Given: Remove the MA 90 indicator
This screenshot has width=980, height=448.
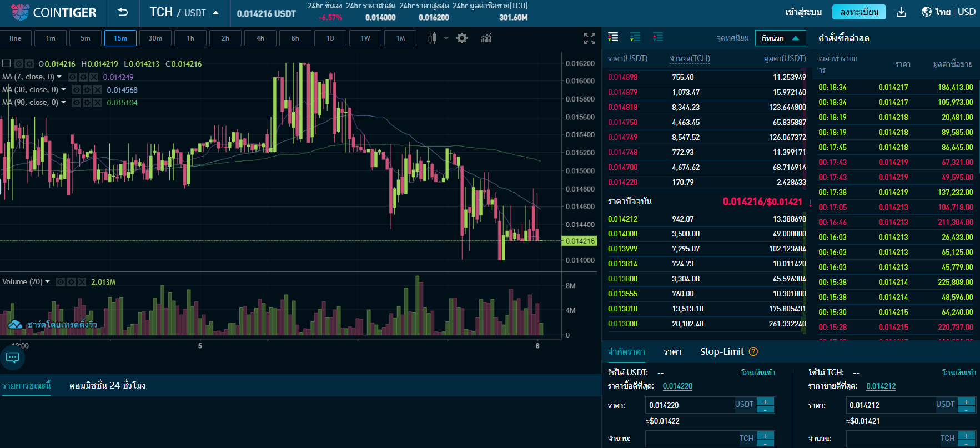Looking at the screenshot, I should click(x=98, y=103).
